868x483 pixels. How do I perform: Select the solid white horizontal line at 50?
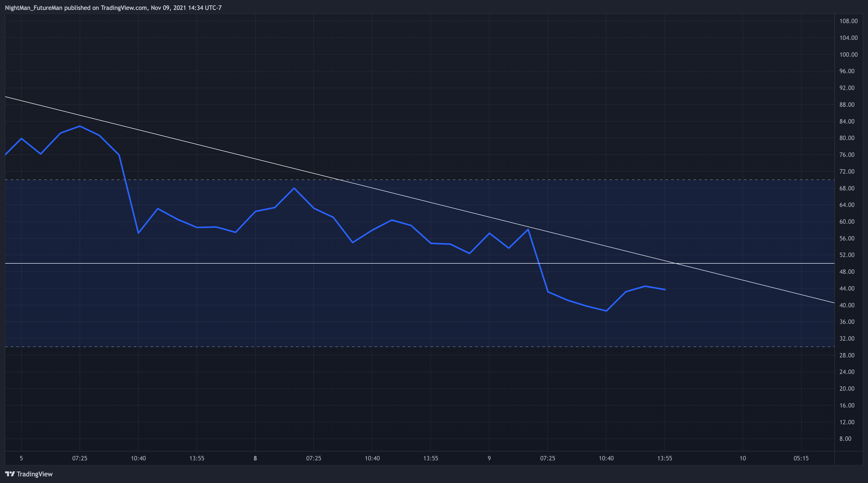(419, 263)
